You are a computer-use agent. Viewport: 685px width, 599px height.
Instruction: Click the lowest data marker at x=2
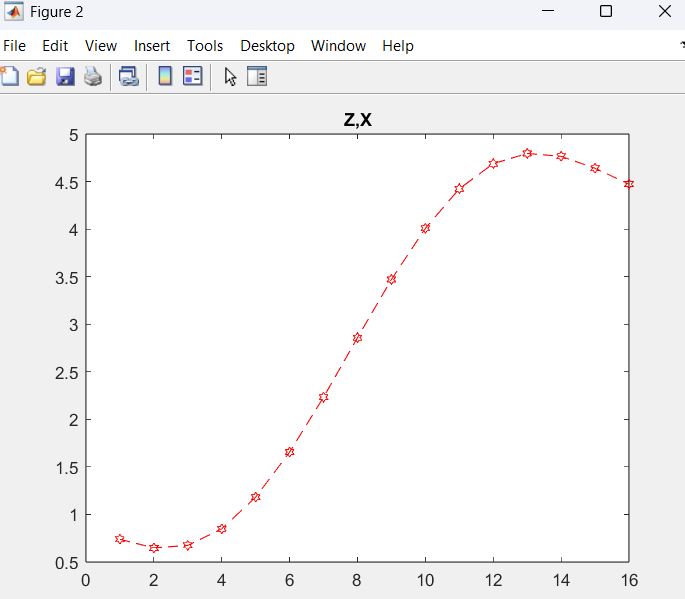pyautogui.click(x=154, y=548)
